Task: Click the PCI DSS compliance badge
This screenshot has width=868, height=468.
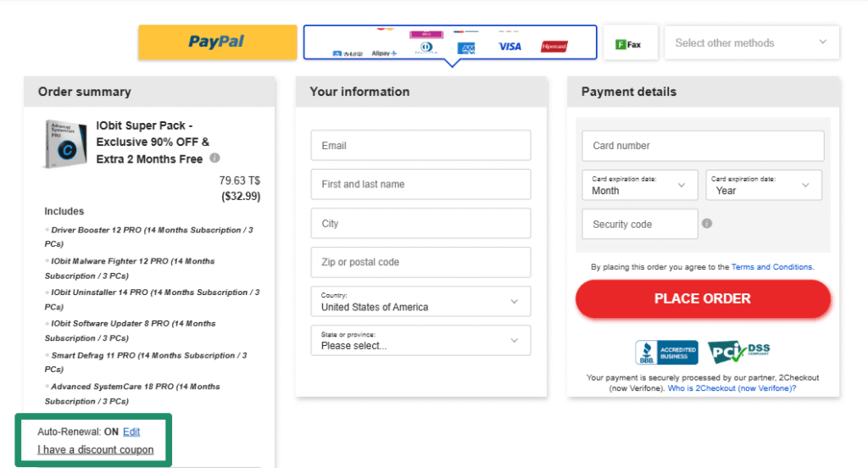Action: [738, 352]
